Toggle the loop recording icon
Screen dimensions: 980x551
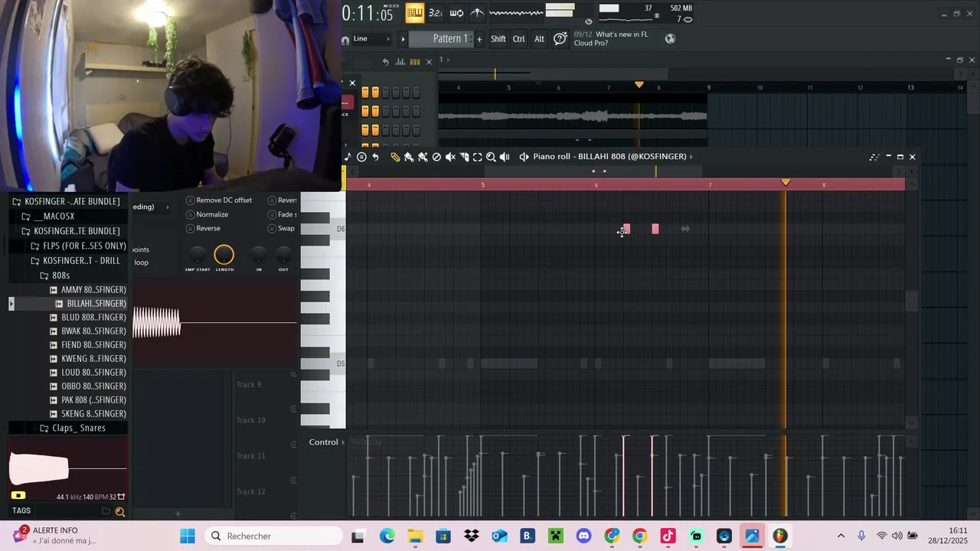point(456,12)
